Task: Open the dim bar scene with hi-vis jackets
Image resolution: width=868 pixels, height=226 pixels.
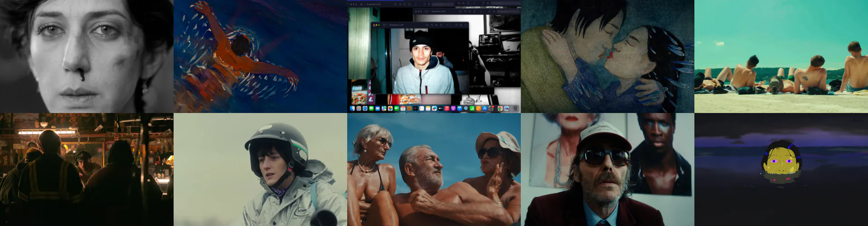Action: [x=87, y=169]
